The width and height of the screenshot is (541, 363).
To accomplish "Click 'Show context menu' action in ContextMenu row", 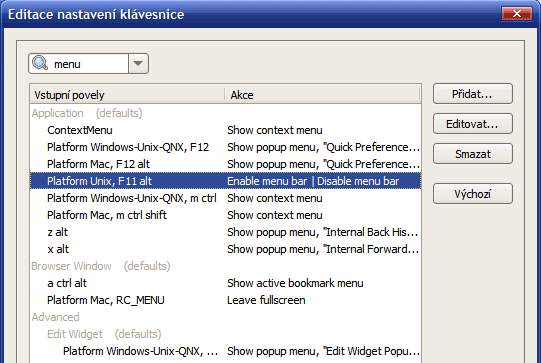I will (275, 130).
